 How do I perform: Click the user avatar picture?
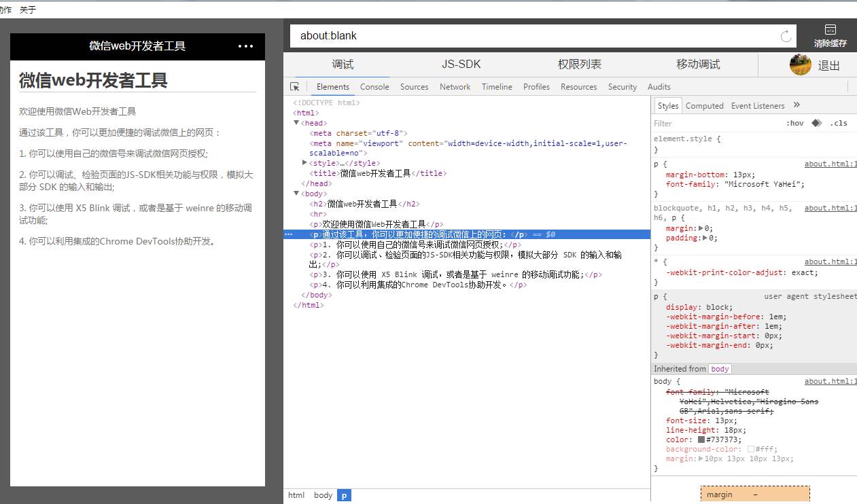pyautogui.click(x=800, y=65)
